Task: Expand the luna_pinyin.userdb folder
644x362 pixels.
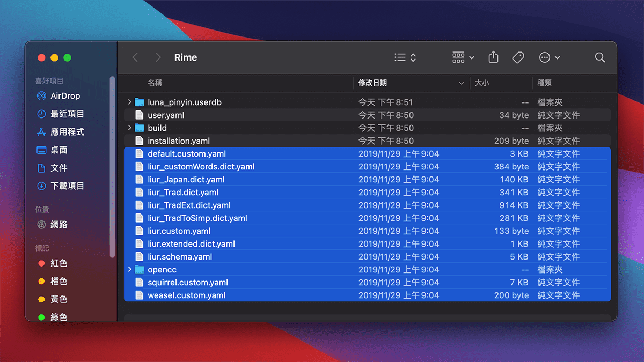Action: (x=129, y=102)
